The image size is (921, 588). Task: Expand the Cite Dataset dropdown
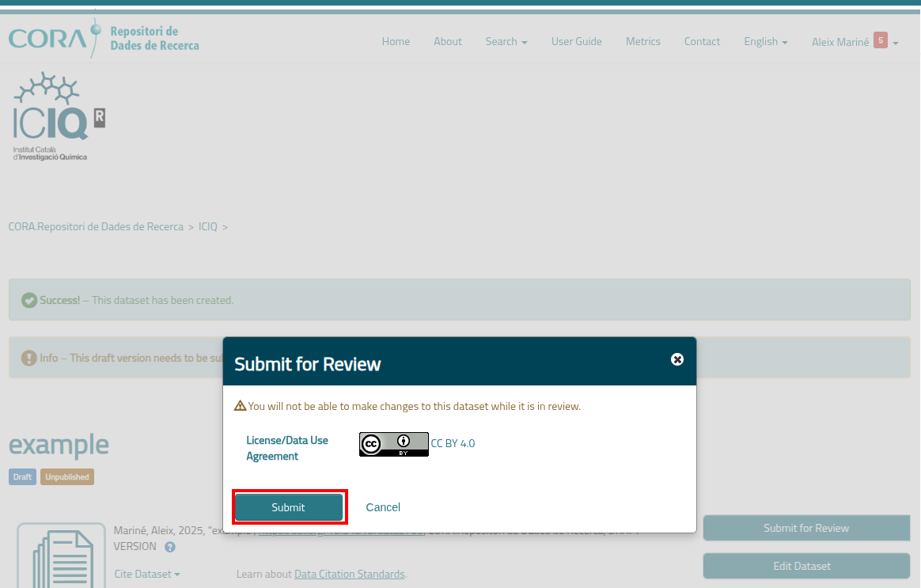click(x=147, y=574)
